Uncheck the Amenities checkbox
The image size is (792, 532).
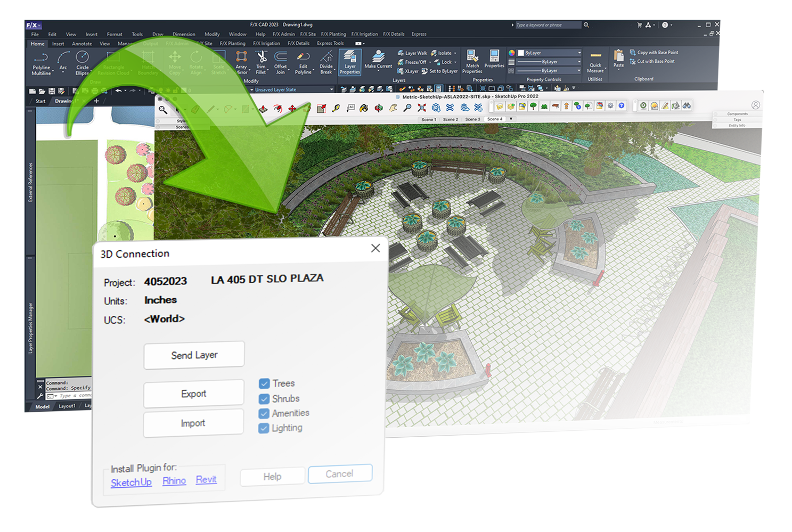264,414
